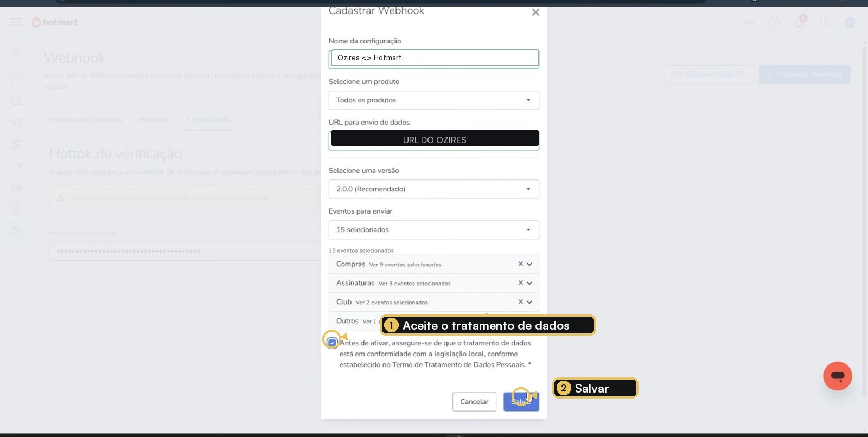This screenshot has height=437, width=868.
Task: Expand the Club events chevron
Action: click(x=529, y=302)
